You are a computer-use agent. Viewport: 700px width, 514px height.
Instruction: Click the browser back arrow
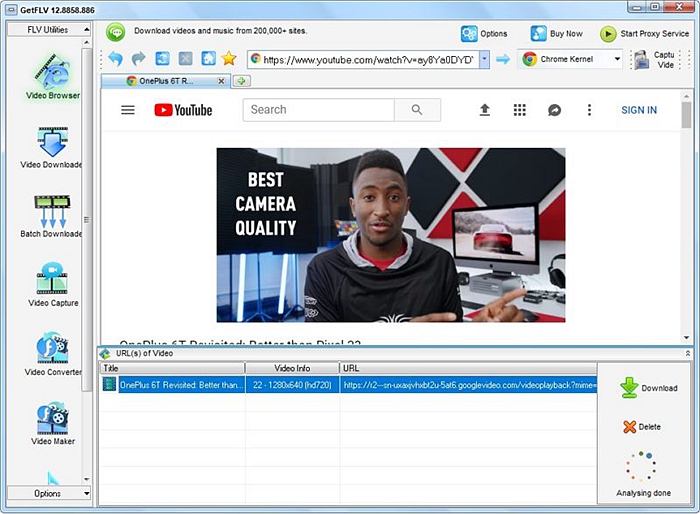[x=116, y=59]
